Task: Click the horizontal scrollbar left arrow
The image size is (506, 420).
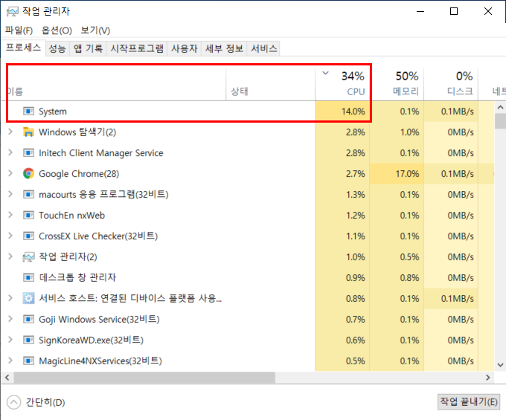Action: 7,378
